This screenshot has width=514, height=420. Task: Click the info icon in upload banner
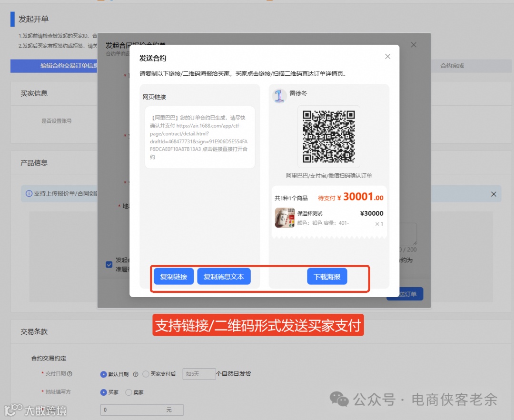coord(29,193)
